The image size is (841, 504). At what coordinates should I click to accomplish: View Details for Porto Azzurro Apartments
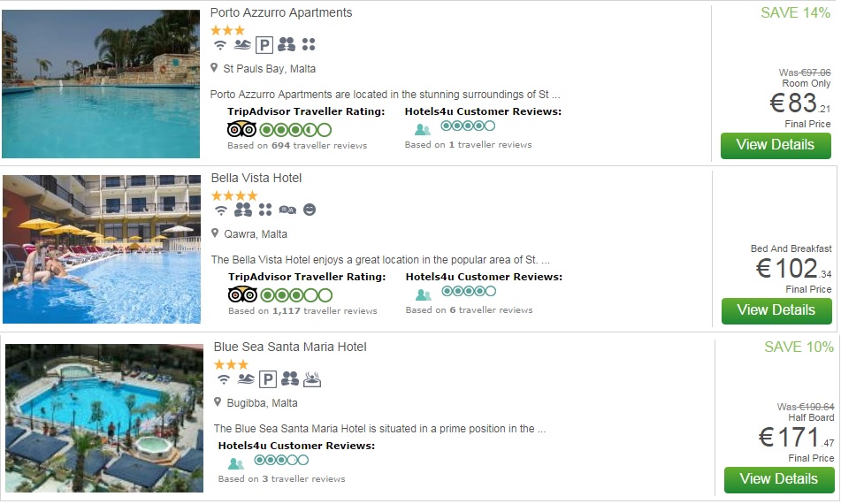click(x=776, y=145)
